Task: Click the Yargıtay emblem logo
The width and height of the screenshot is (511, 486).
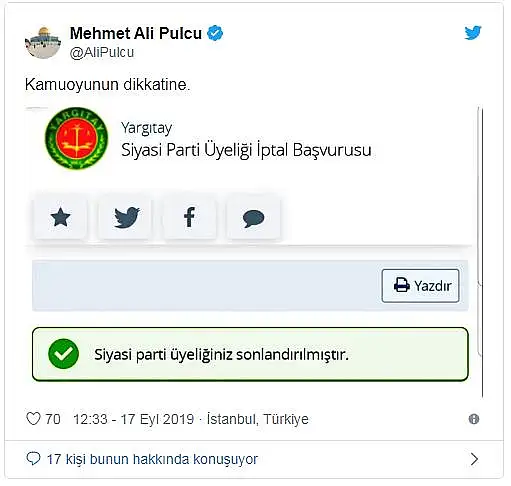Action: point(77,138)
